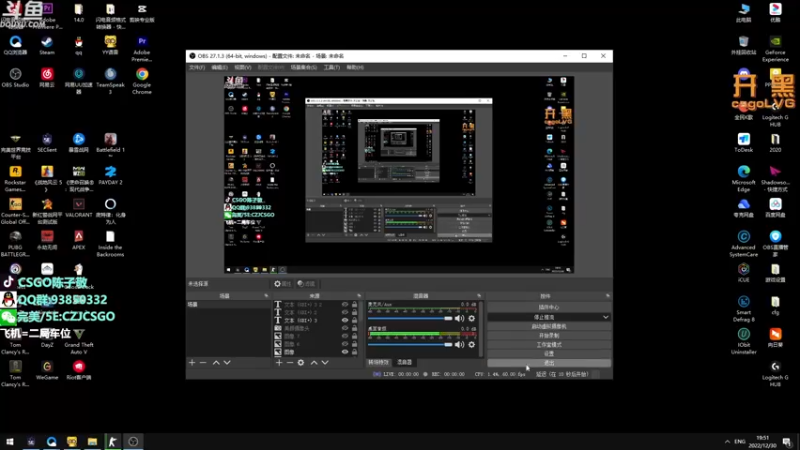Show hidden tray icons chevron on taskbar

(x=727, y=442)
